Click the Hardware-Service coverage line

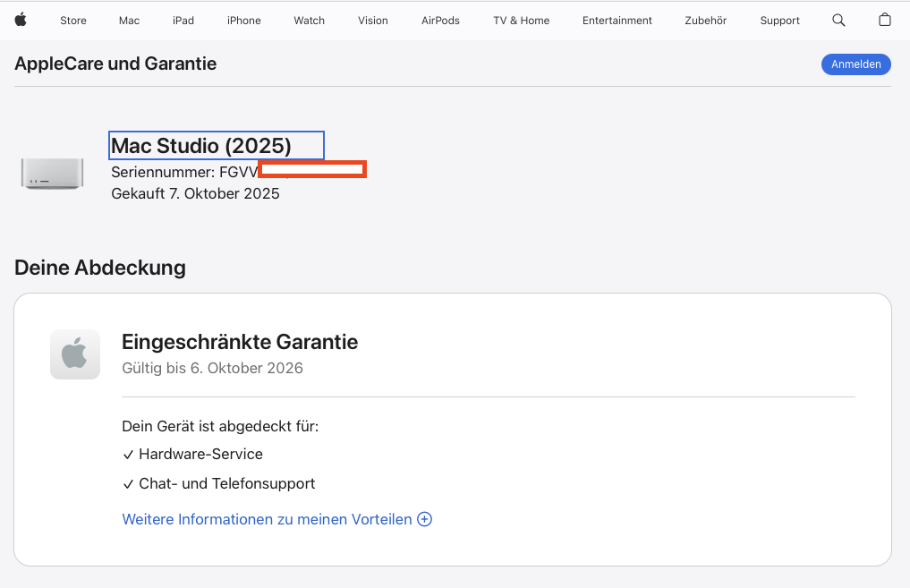192,454
